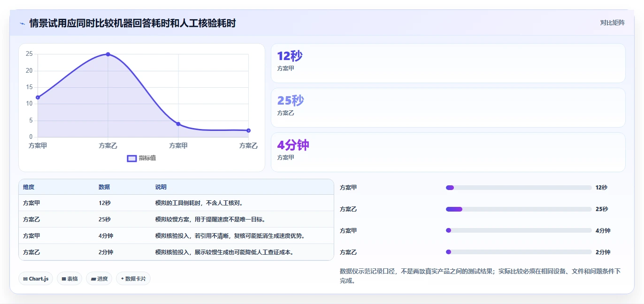The image size is (644, 304).
Task: Click the y-axis tick label 15
Action: (x=29, y=87)
